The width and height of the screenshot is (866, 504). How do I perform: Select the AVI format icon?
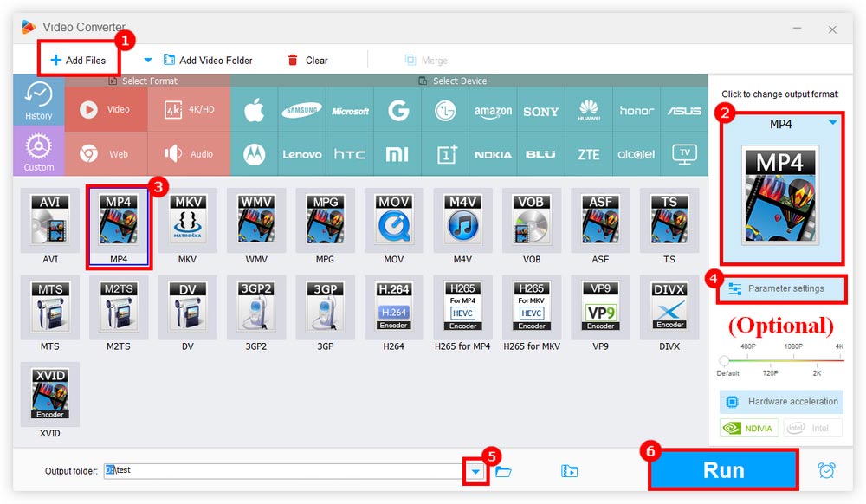49,220
